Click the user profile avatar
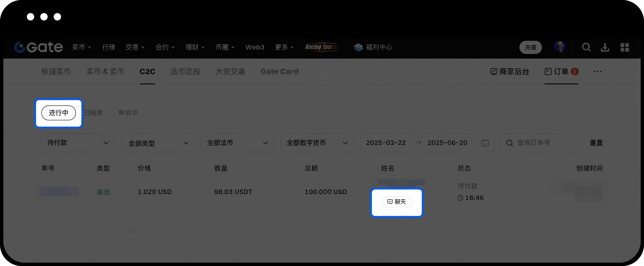This screenshot has height=266, width=644. [559, 47]
